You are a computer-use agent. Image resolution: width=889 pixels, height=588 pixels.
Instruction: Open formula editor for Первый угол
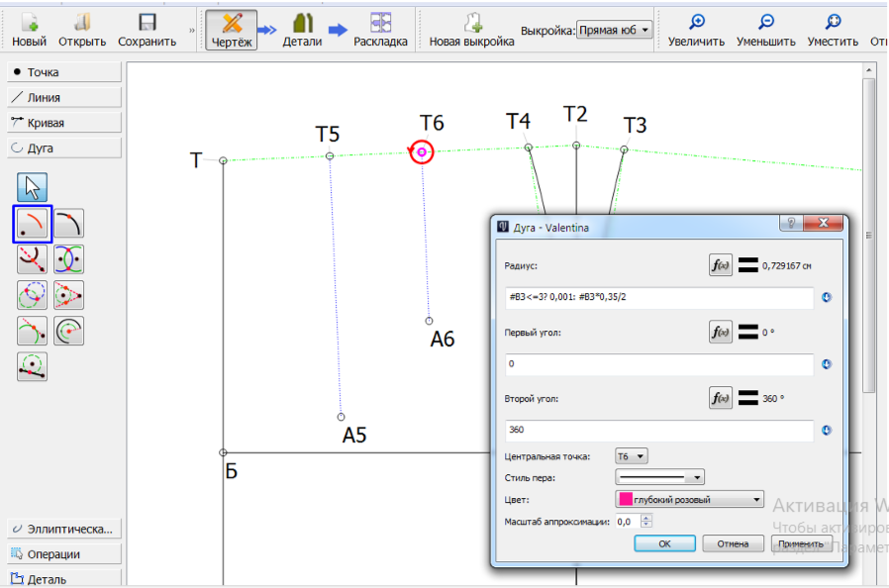720,332
